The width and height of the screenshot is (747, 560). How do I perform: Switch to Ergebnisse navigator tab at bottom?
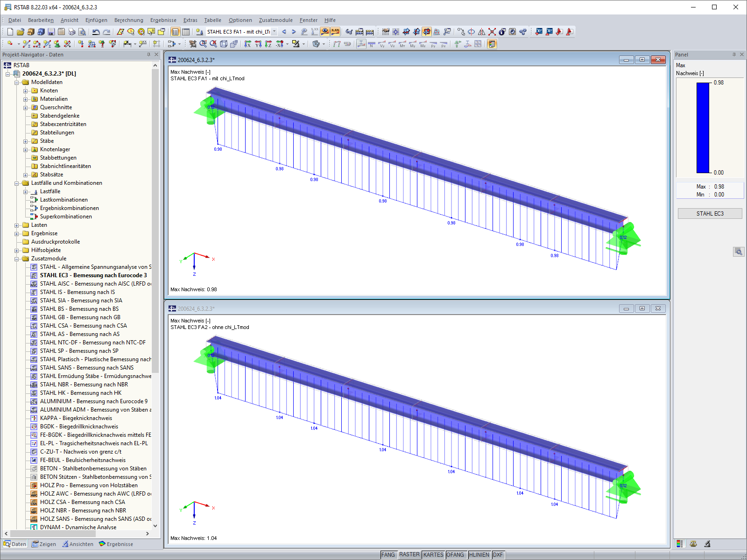116,544
